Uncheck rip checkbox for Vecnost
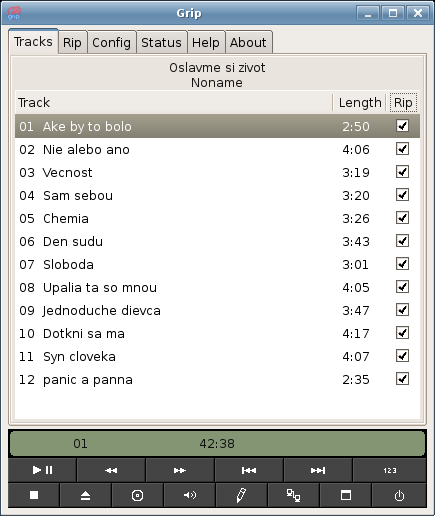Image resolution: width=435 pixels, height=516 pixels. (402, 172)
